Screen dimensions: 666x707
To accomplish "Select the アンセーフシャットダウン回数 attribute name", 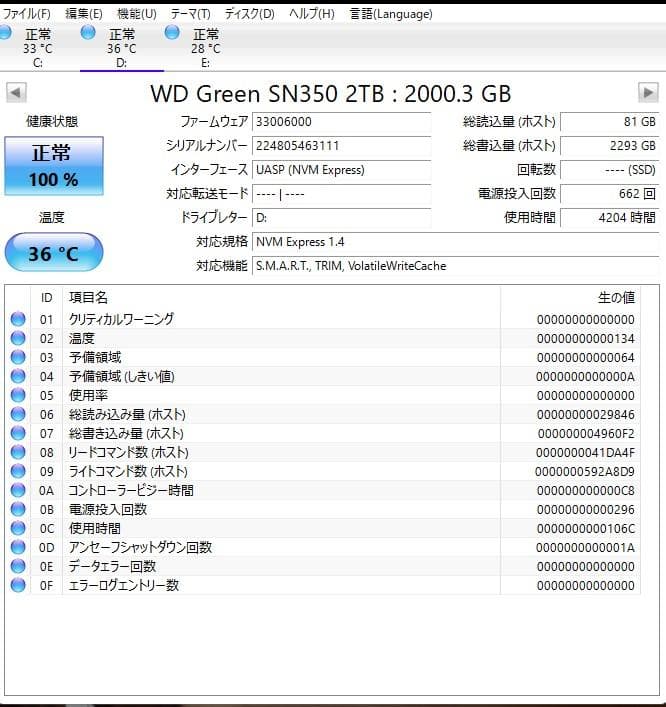I will click(x=140, y=547).
